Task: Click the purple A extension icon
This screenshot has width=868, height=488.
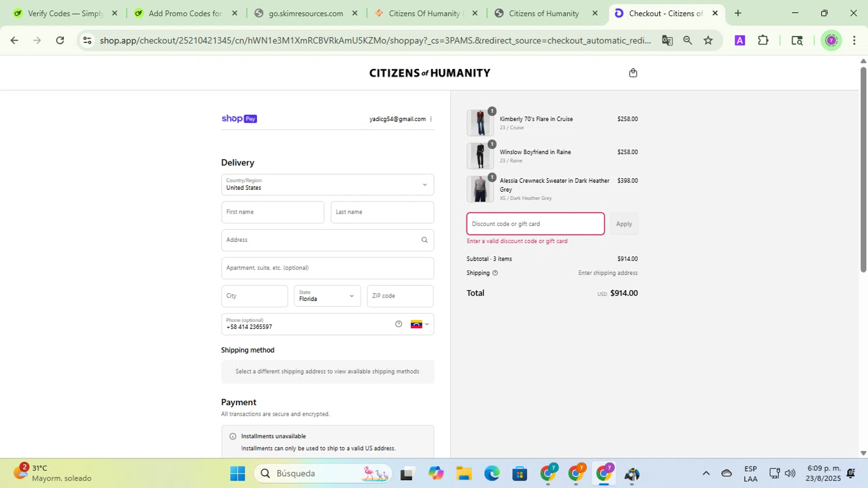Action: coord(740,41)
